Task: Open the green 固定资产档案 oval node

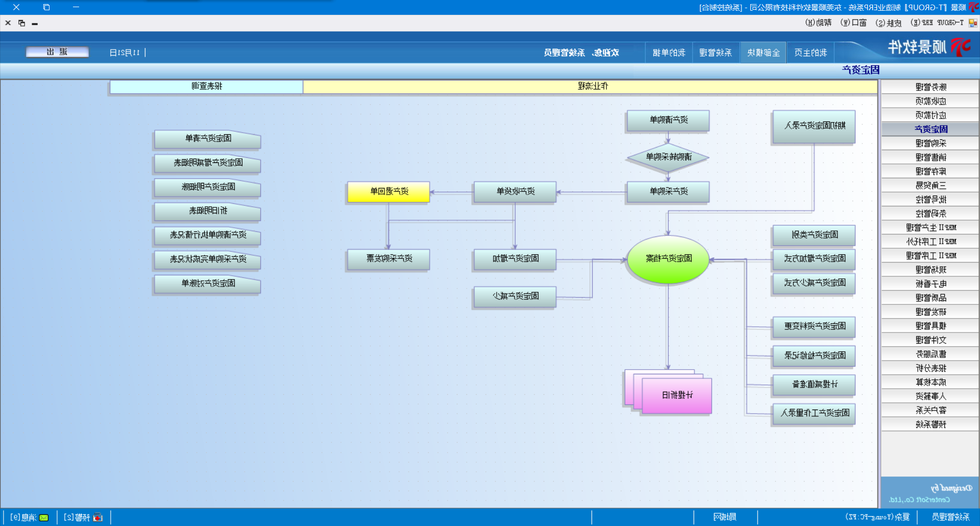Action: (668, 259)
